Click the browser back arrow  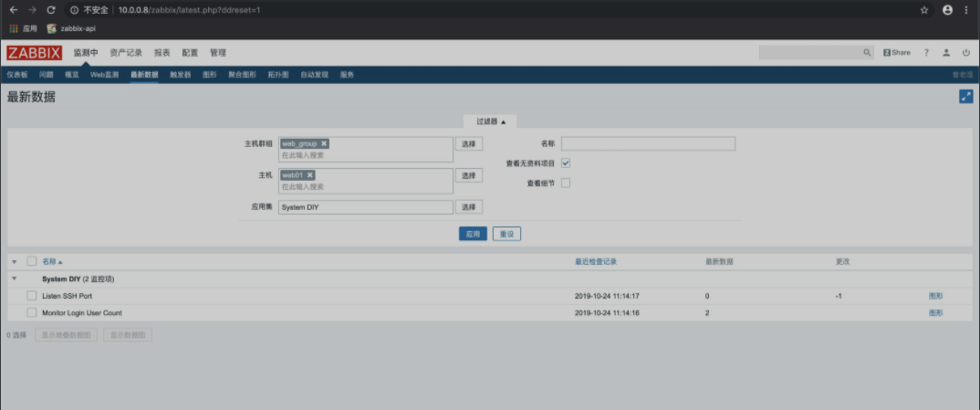click(x=13, y=10)
